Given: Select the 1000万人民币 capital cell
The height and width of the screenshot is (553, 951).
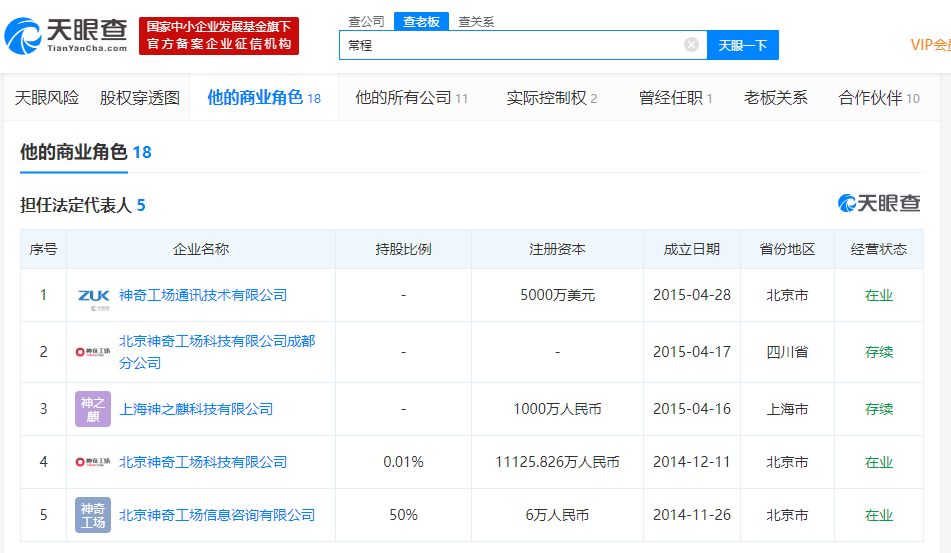Looking at the screenshot, I should point(557,409).
